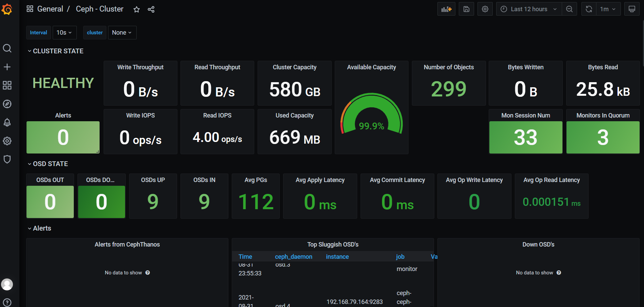Go to the General folder breadcrumb
Viewport: 644px width, 307px height.
50,9
